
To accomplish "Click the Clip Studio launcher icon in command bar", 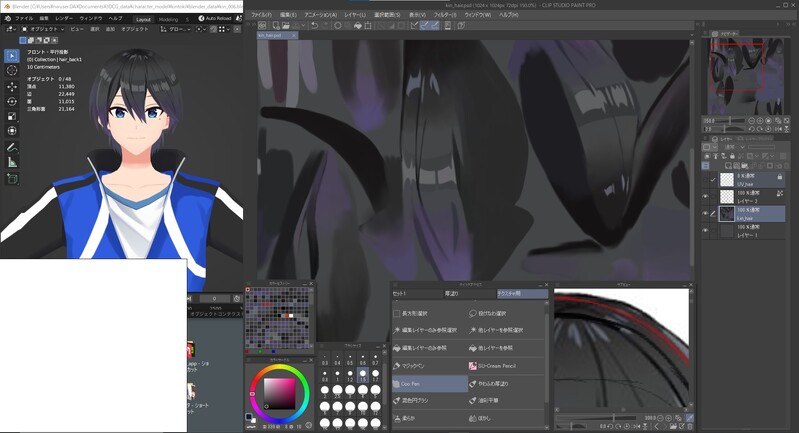I will 262,25.
